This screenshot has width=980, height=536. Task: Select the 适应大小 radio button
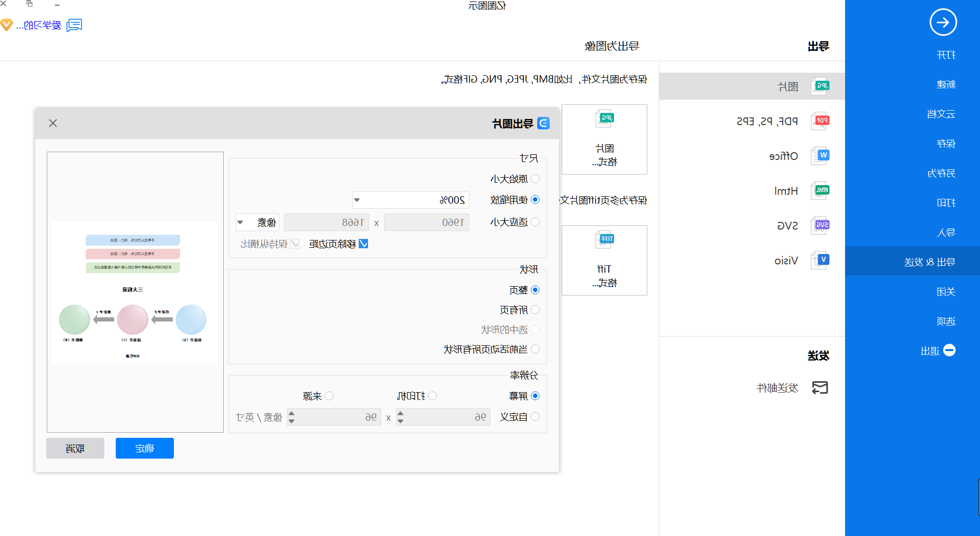(535, 222)
